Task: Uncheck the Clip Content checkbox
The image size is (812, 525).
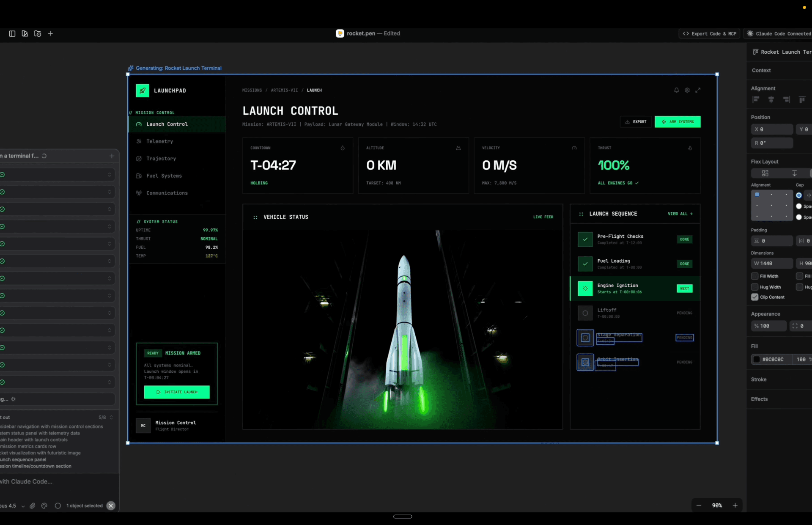Action: coord(755,297)
